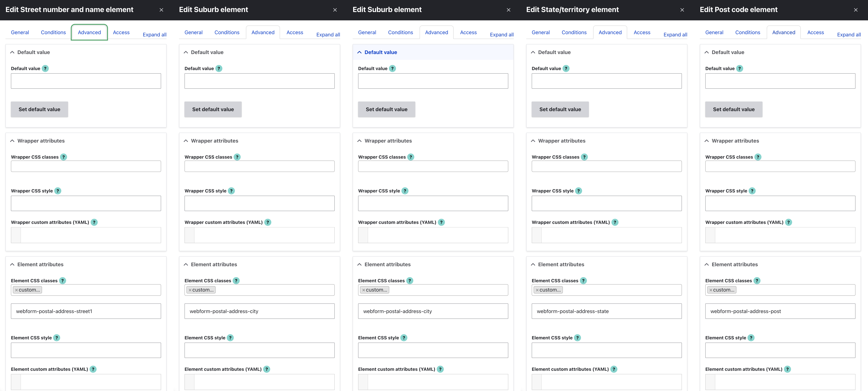Open General tab in State/territory element panel

[x=541, y=32]
